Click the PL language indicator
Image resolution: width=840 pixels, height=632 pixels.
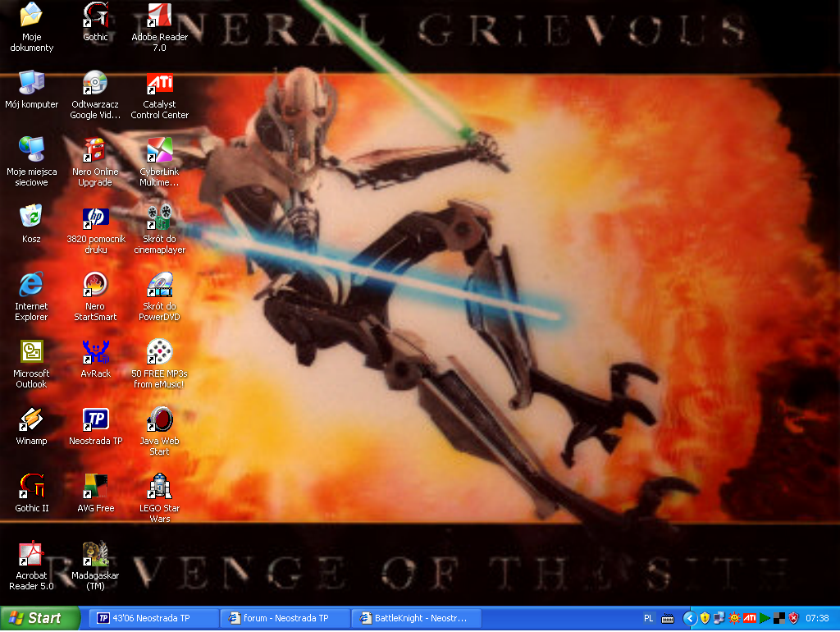coord(648,618)
